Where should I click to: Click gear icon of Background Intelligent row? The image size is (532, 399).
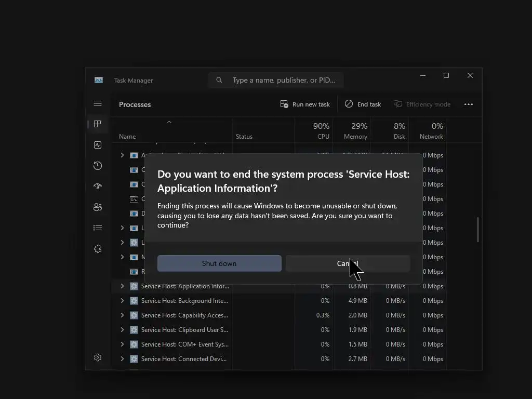pos(134,301)
